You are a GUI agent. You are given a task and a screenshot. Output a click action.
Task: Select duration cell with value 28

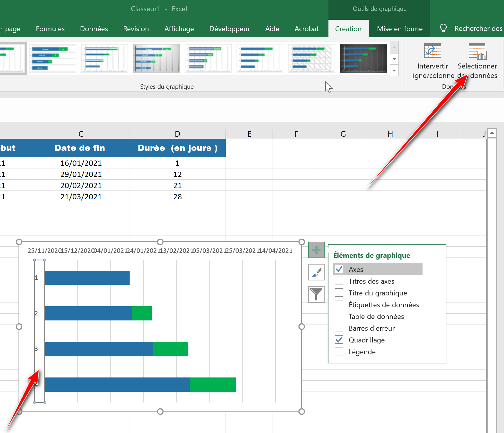coord(177,196)
